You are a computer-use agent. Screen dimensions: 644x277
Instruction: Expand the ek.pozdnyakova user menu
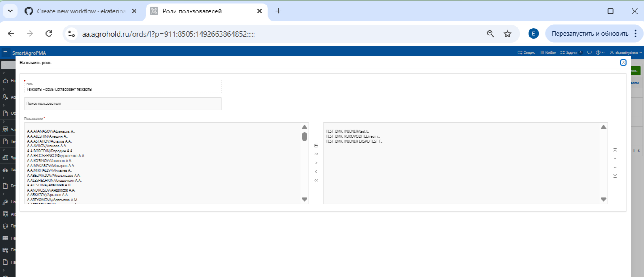[628, 53]
